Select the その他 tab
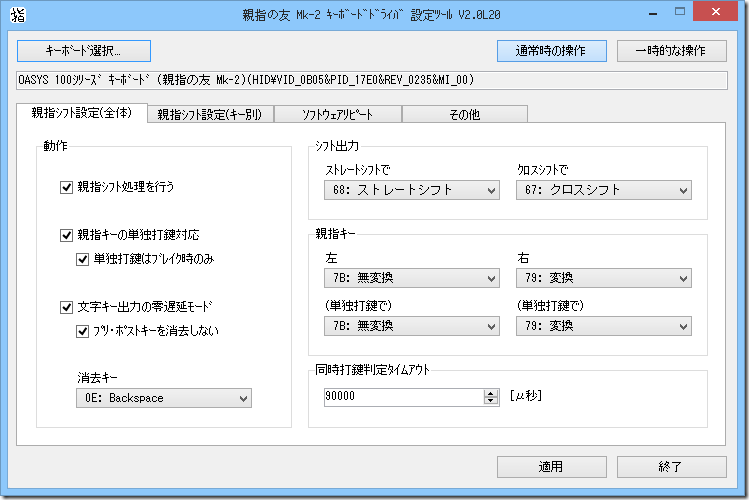The height and width of the screenshot is (500, 749). click(x=464, y=114)
